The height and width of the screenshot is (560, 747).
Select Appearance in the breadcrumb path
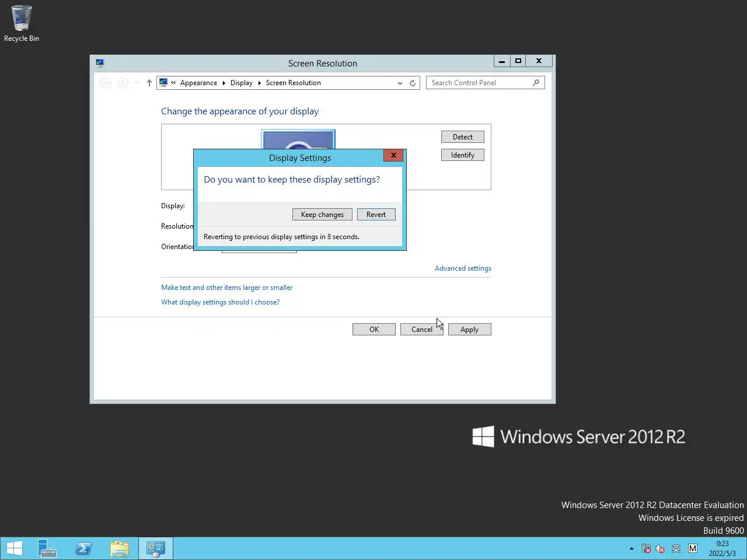(198, 83)
